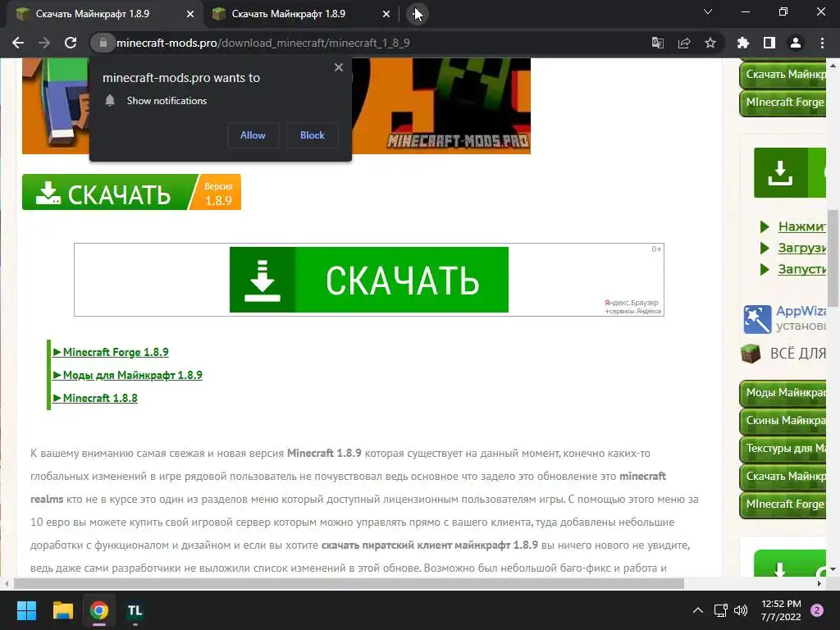Open the Minecraft 1.8.8 link
The height and width of the screenshot is (630, 840).
[x=95, y=398]
